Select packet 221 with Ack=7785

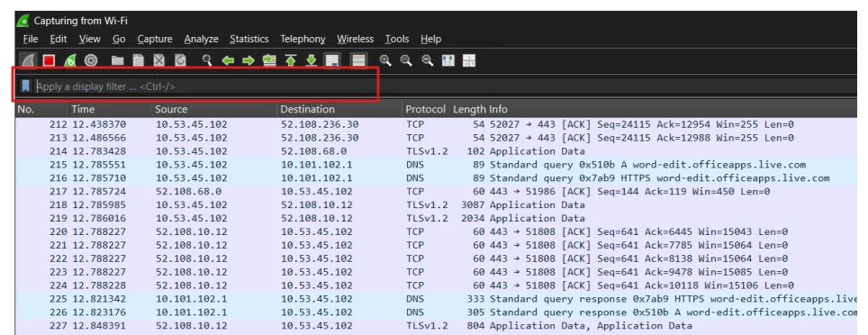[436, 245]
